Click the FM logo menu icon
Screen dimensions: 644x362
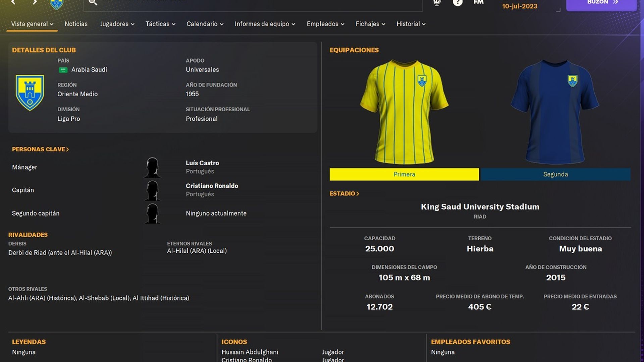(478, 2)
